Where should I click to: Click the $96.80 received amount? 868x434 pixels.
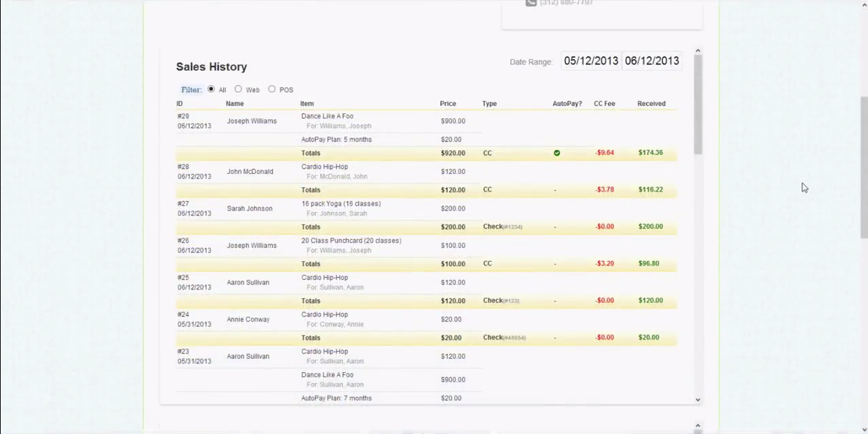[x=649, y=264]
